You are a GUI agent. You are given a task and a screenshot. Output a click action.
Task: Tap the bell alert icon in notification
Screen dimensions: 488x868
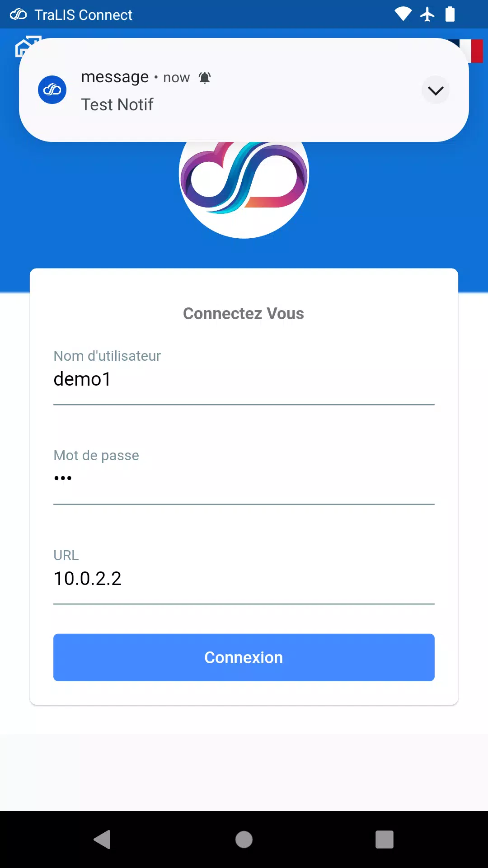[x=205, y=78]
